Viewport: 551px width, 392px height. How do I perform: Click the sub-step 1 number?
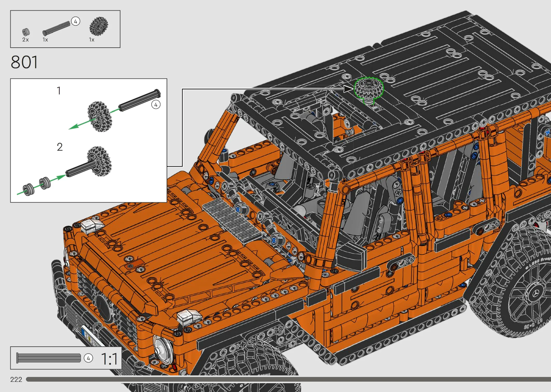tap(59, 91)
